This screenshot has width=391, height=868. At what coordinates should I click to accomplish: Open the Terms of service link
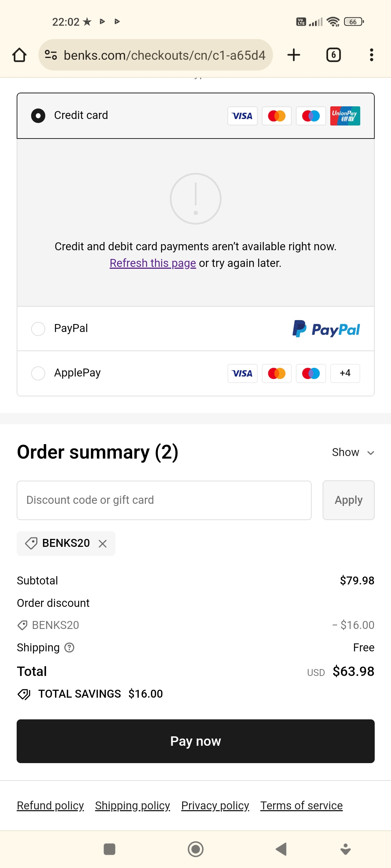(x=301, y=805)
